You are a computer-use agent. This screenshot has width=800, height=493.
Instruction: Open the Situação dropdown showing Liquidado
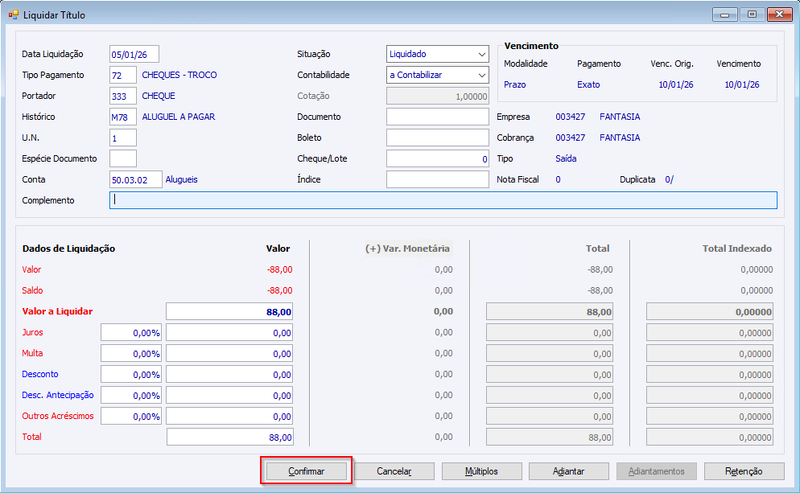tap(437, 54)
